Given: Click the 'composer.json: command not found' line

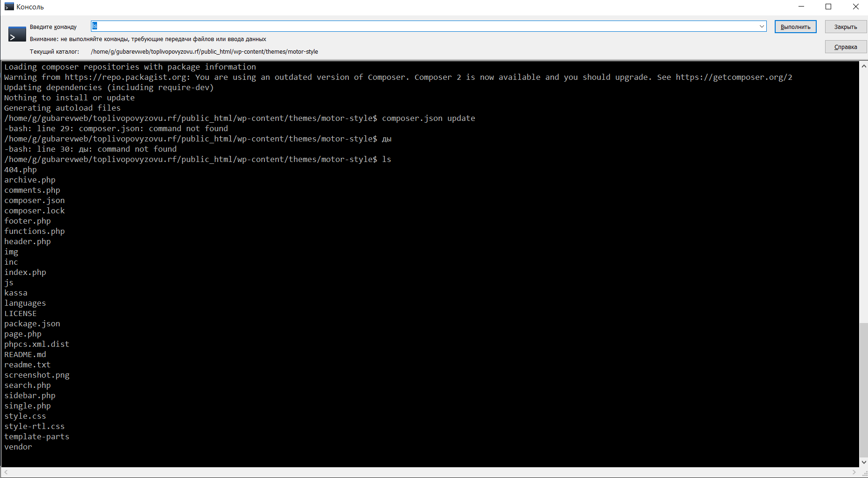Looking at the screenshot, I should [x=116, y=129].
